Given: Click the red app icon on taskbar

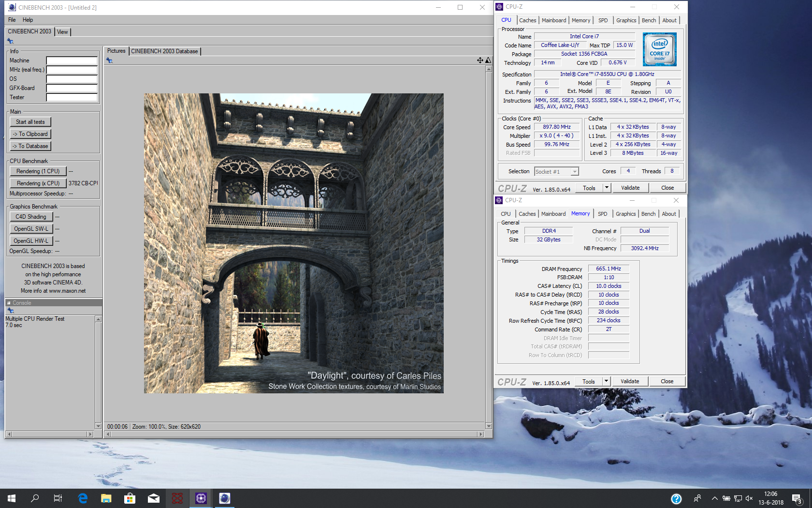Looking at the screenshot, I should click(177, 498).
